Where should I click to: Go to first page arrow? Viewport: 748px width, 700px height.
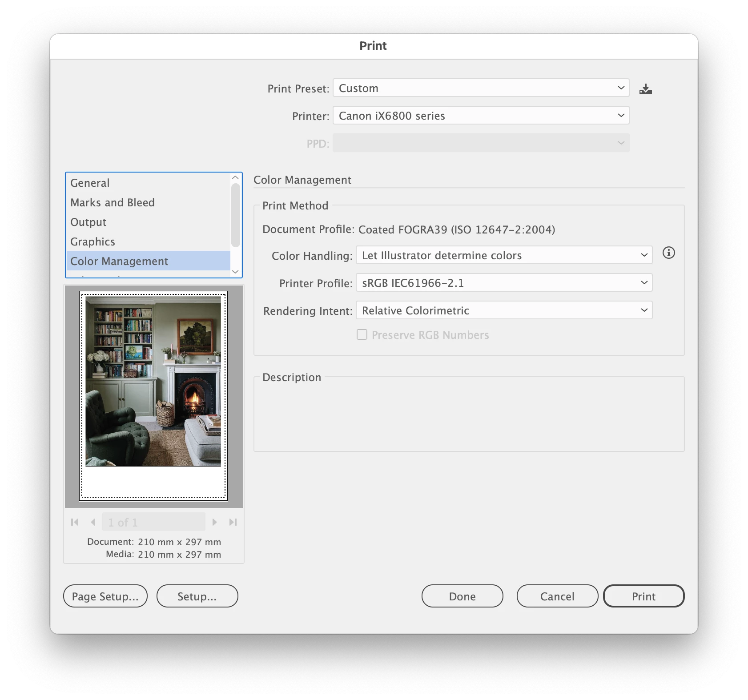pos(75,522)
